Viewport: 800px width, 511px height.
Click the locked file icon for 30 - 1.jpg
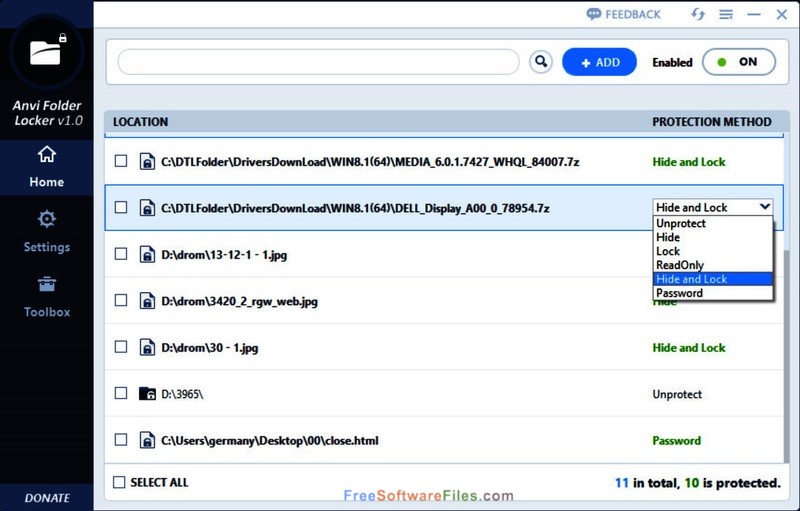[147, 347]
